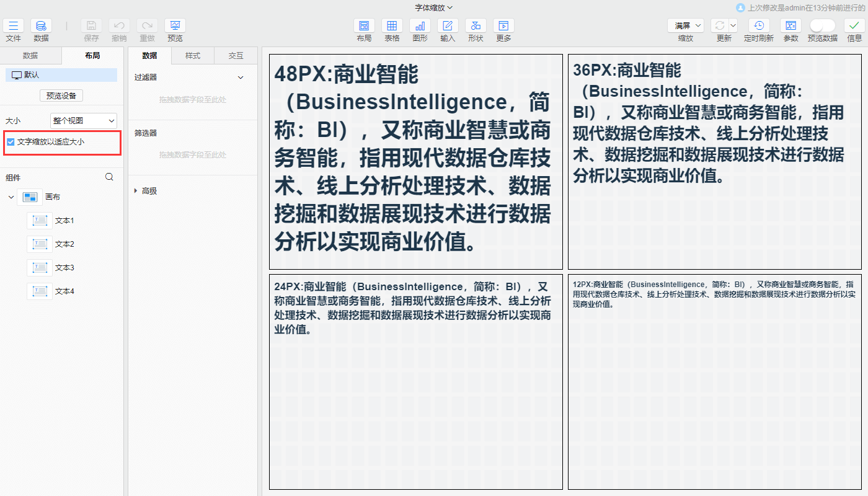The width and height of the screenshot is (868, 496).
Task: Open the 整个视图 size dropdown
Action: coord(84,121)
